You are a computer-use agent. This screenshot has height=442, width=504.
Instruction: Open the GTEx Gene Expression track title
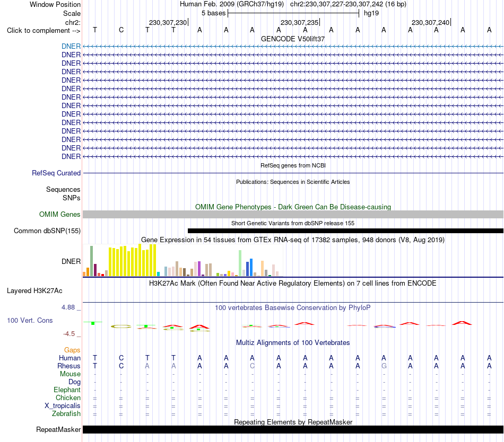[293, 240]
